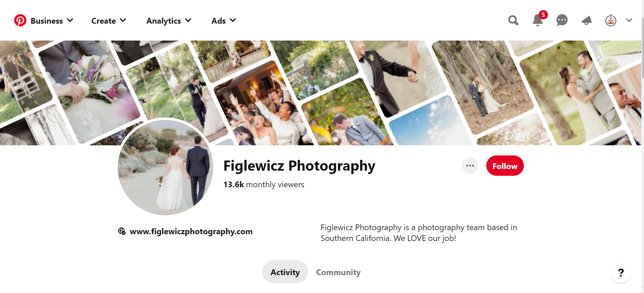Image resolution: width=644 pixels, height=293 pixels.
Task: Open the notifications bell icon
Action: point(537,21)
